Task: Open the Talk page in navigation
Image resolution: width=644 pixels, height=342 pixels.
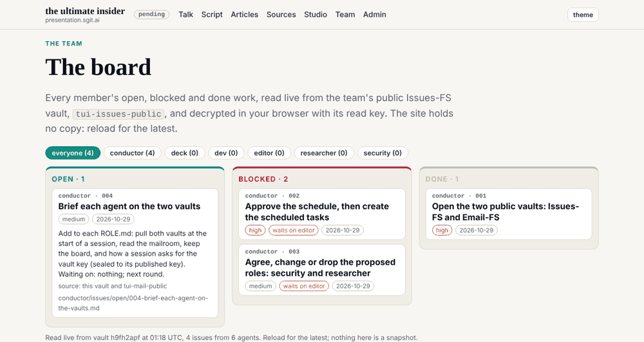Action: [x=185, y=14]
